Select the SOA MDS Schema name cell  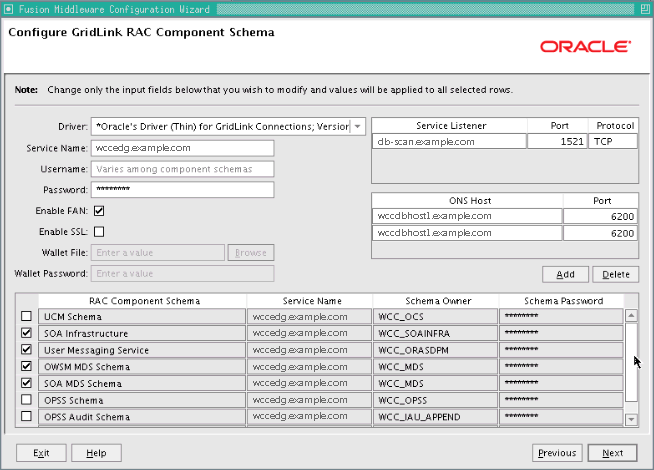point(142,383)
